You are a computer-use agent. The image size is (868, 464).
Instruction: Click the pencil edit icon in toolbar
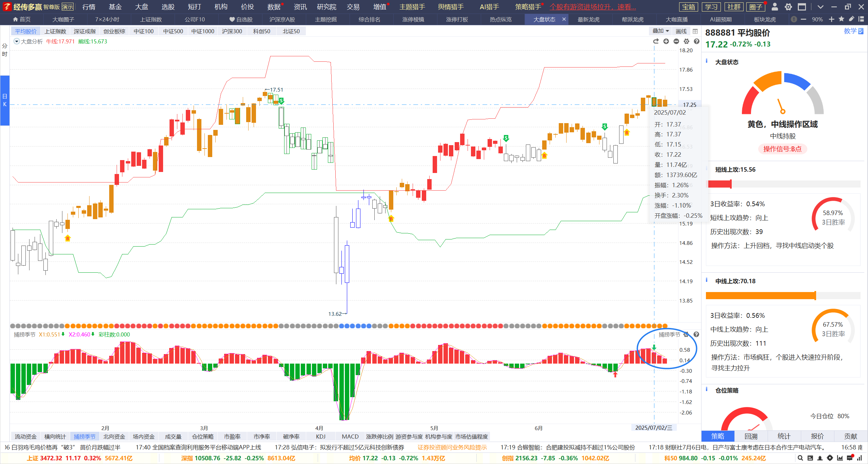[x=851, y=19]
